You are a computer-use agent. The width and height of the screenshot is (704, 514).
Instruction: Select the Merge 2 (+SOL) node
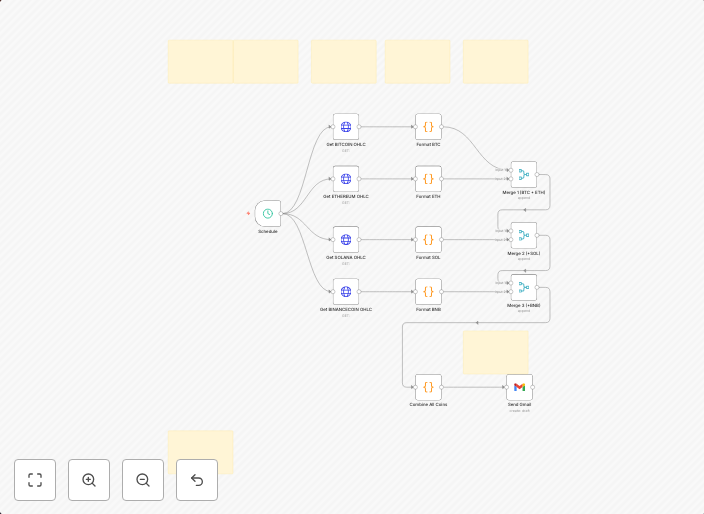tap(523, 235)
